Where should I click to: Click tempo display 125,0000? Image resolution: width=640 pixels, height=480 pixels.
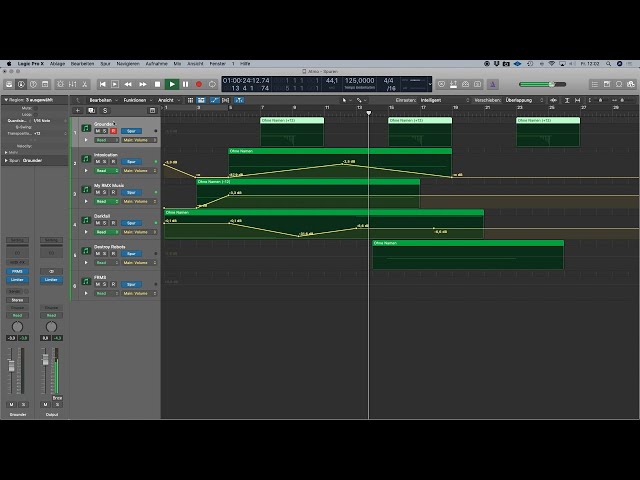coord(360,81)
